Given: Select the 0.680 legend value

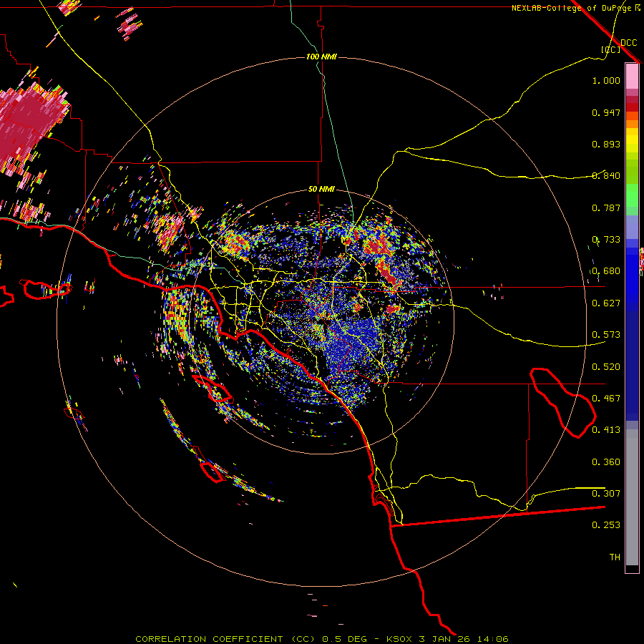Looking at the screenshot, I should click(x=606, y=271).
